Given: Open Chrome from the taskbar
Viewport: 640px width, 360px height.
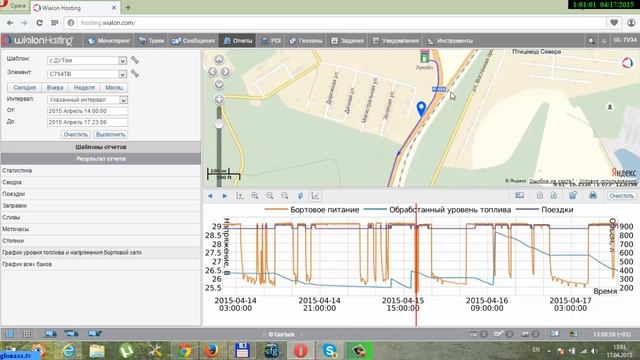Looking at the screenshot, I should point(184,351).
